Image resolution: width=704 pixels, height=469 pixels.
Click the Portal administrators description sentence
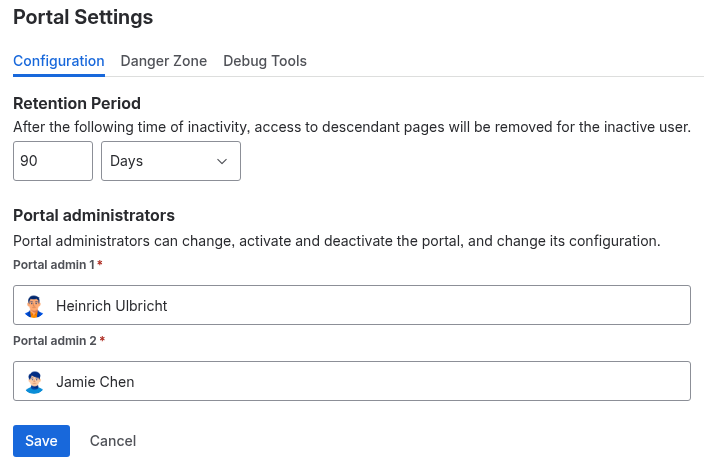pos(336,241)
